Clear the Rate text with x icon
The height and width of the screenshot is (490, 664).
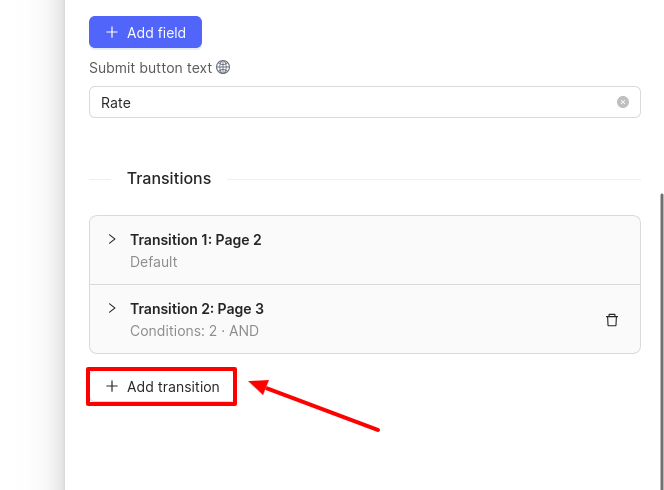coord(622,102)
